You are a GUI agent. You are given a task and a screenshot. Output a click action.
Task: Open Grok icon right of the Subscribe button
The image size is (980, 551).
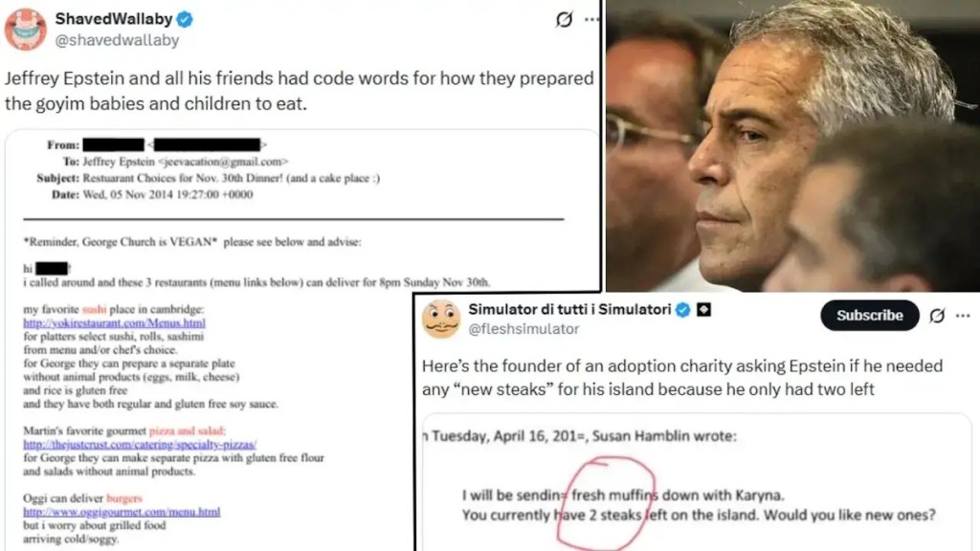937,316
